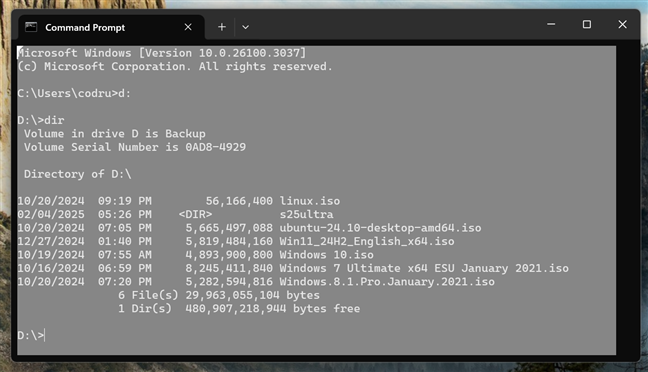Screen dimensions: 648x372
Task: Click the final D:\> prompt input
Action: [x=31, y=336]
